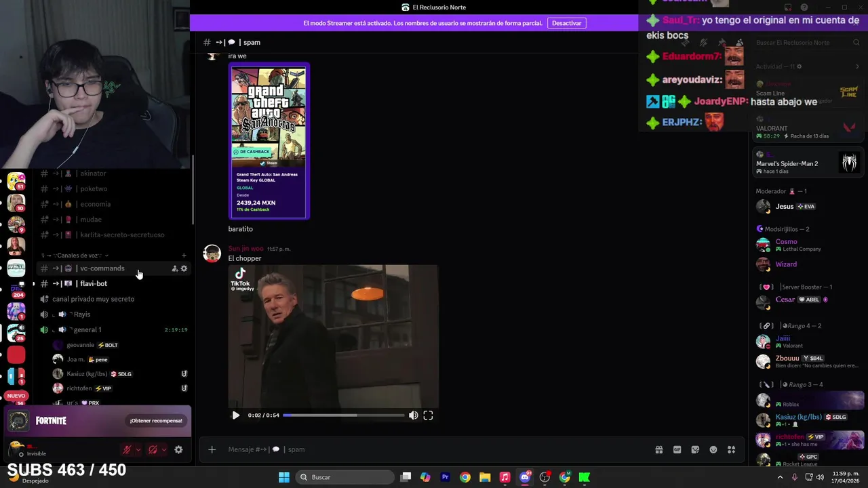This screenshot has height=488, width=868.
Task: Click the Sun jin woo username
Action: [x=245, y=249]
